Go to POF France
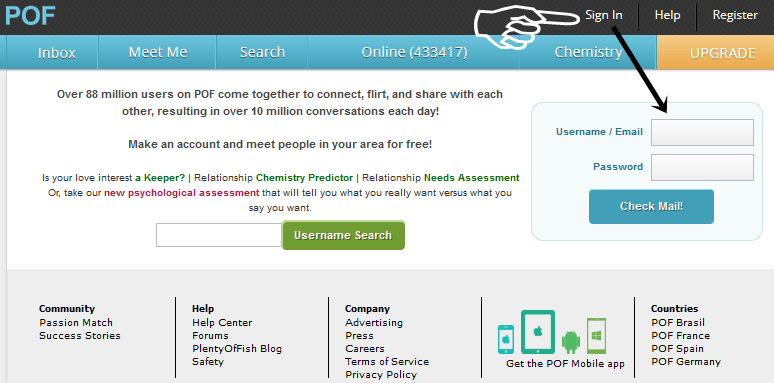 point(680,336)
